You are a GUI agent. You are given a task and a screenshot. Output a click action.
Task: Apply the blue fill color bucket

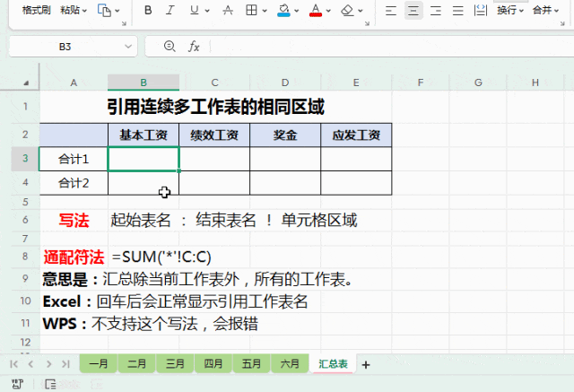(x=283, y=10)
